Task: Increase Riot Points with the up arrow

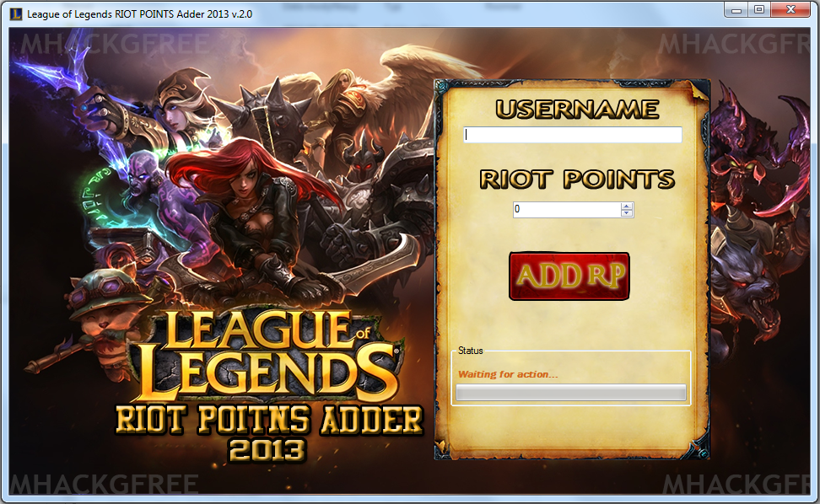Action: [x=627, y=206]
